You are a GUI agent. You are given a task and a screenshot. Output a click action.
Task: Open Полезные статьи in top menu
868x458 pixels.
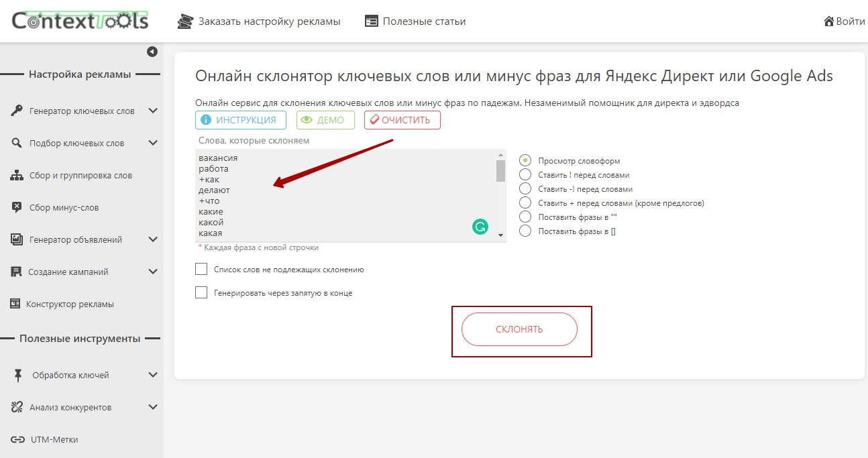coord(424,21)
